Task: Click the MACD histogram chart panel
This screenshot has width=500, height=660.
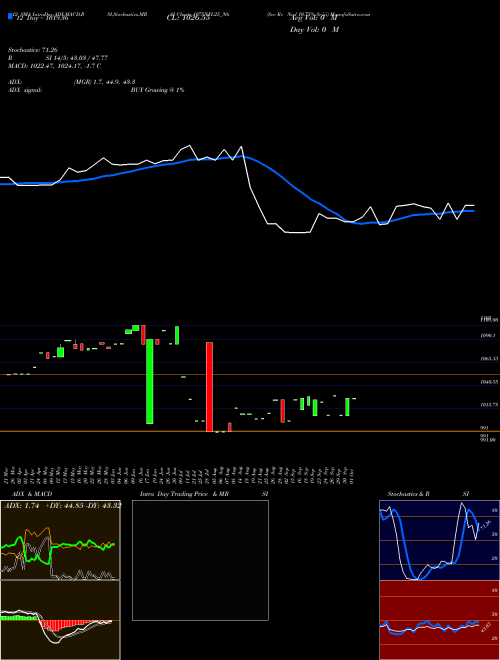Action: pyautogui.click(x=60, y=620)
